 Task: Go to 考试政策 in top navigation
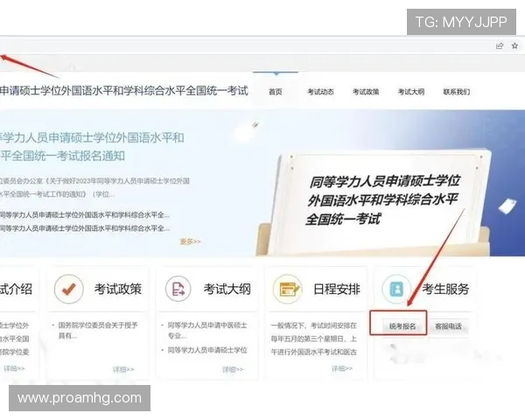coord(366,92)
